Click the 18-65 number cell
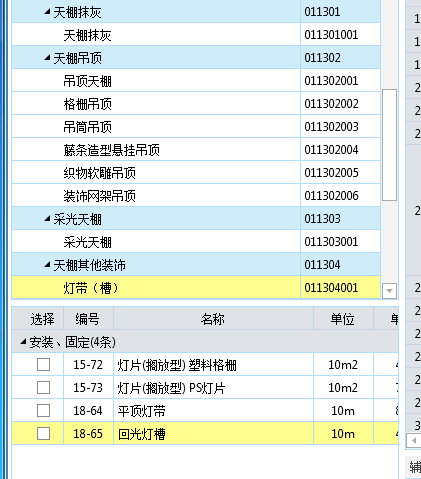The width and height of the screenshot is (421, 479). point(88,434)
